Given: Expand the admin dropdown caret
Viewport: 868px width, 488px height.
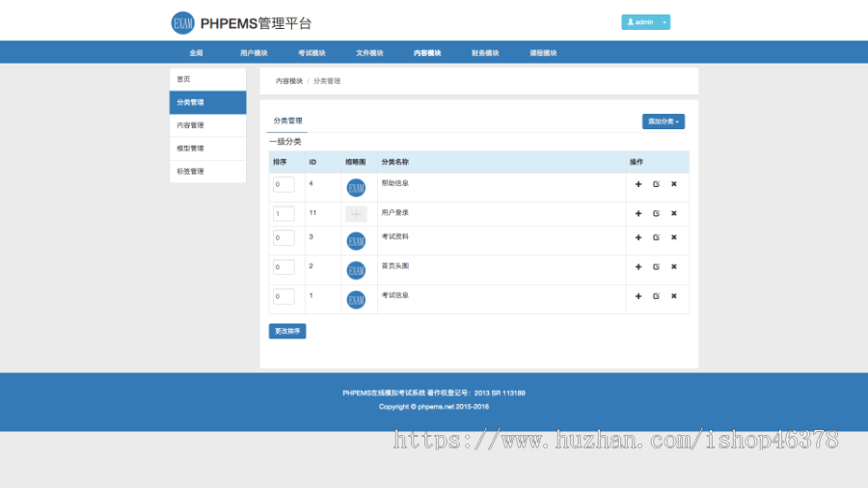Looking at the screenshot, I should (665, 22).
